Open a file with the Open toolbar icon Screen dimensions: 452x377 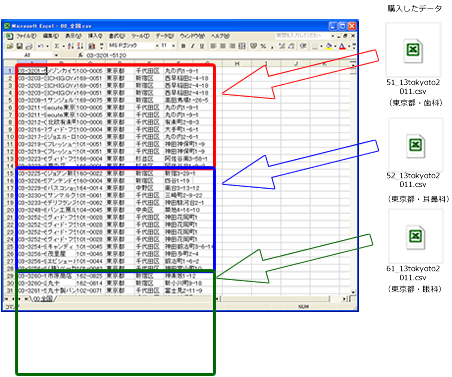10,46
